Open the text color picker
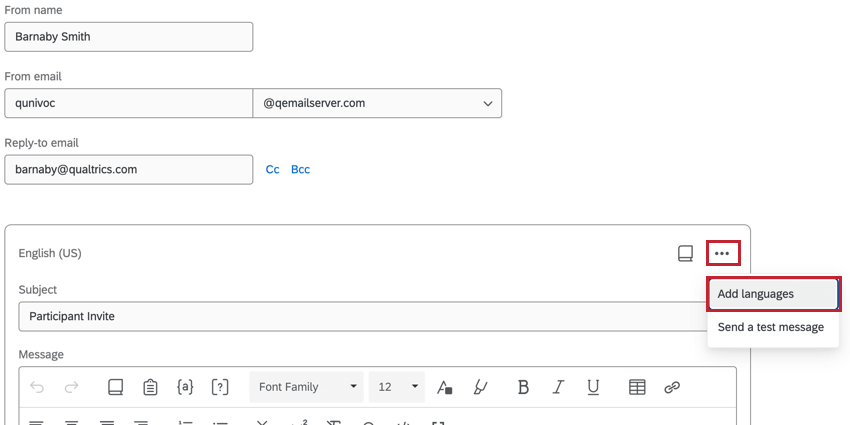 click(x=445, y=387)
